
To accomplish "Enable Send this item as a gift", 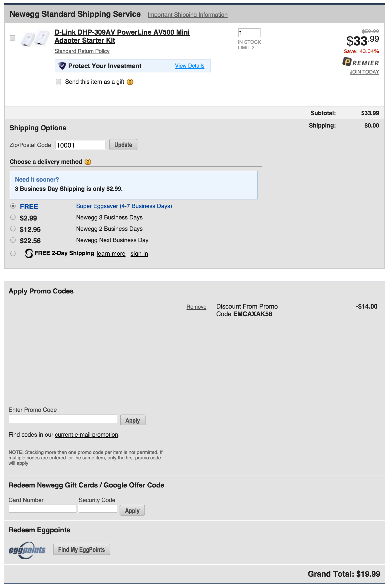I will tap(58, 82).
